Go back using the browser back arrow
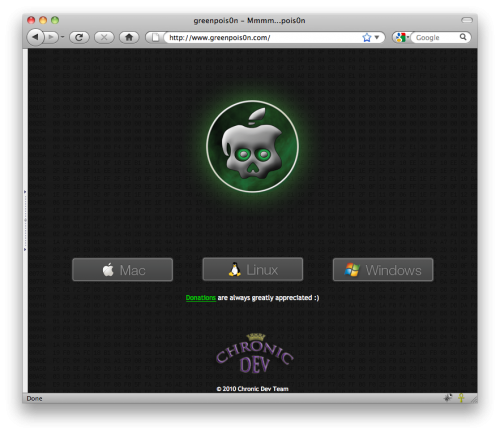Image resolution: width=500 pixels, height=434 pixels. (35, 37)
